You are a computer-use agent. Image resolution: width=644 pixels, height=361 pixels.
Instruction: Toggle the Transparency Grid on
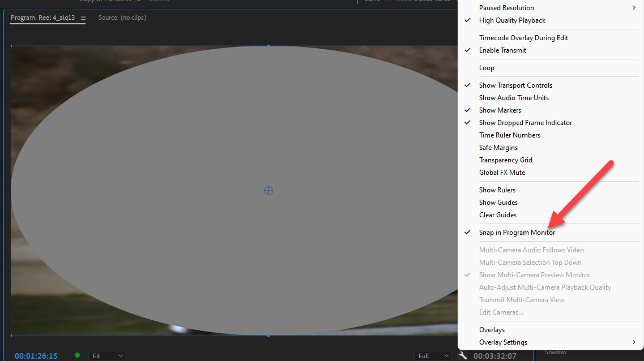click(505, 160)
